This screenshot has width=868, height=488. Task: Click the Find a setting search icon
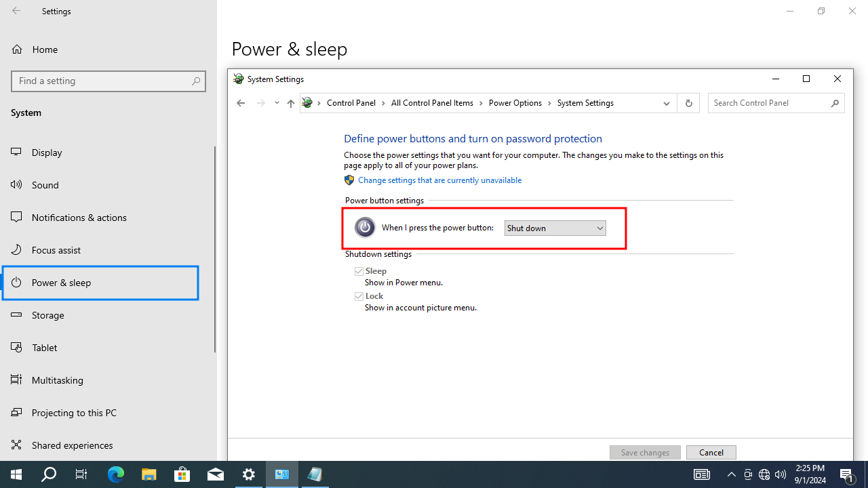(196, 81)
